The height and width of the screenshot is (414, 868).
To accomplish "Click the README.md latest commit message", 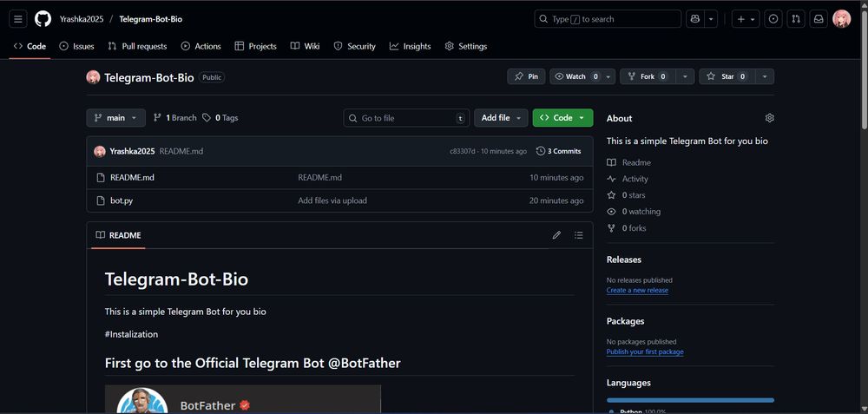I will click(181, 151).
